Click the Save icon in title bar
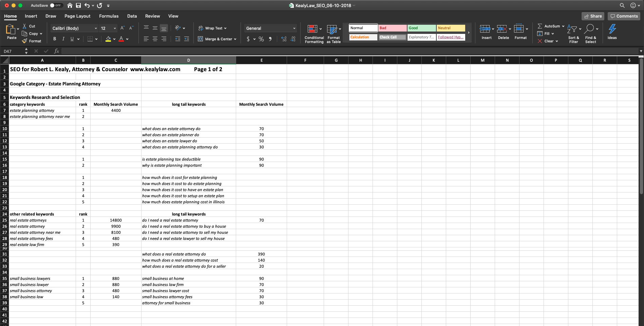The image size is (644, 326). tap(78, 5)
